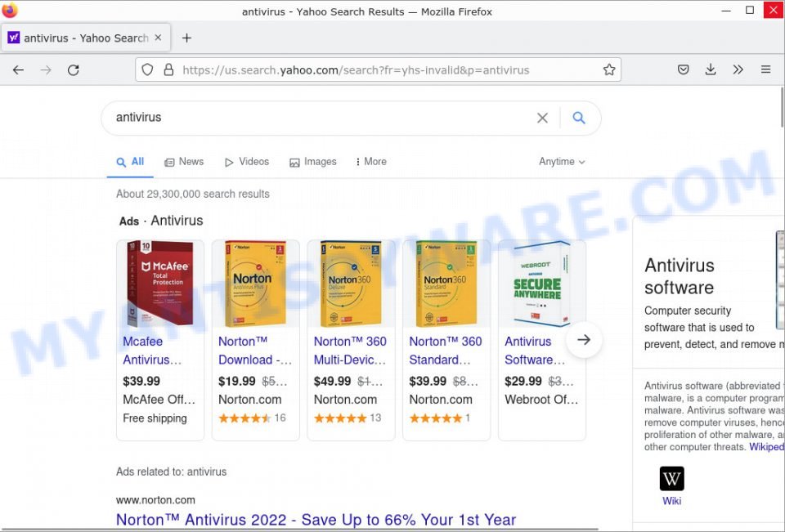The height and width of the screenshot is (532, 785).
Task: Switch to the News results tab
Action: click(184, 162)
